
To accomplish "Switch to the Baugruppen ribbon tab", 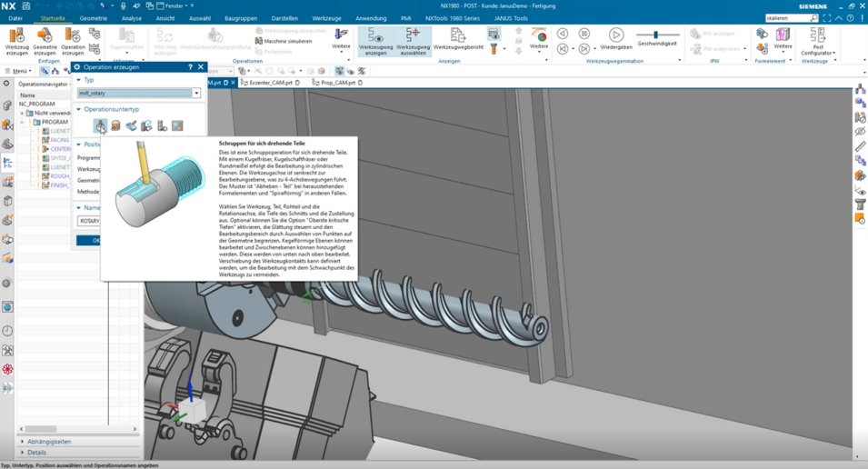I will 241,18.
